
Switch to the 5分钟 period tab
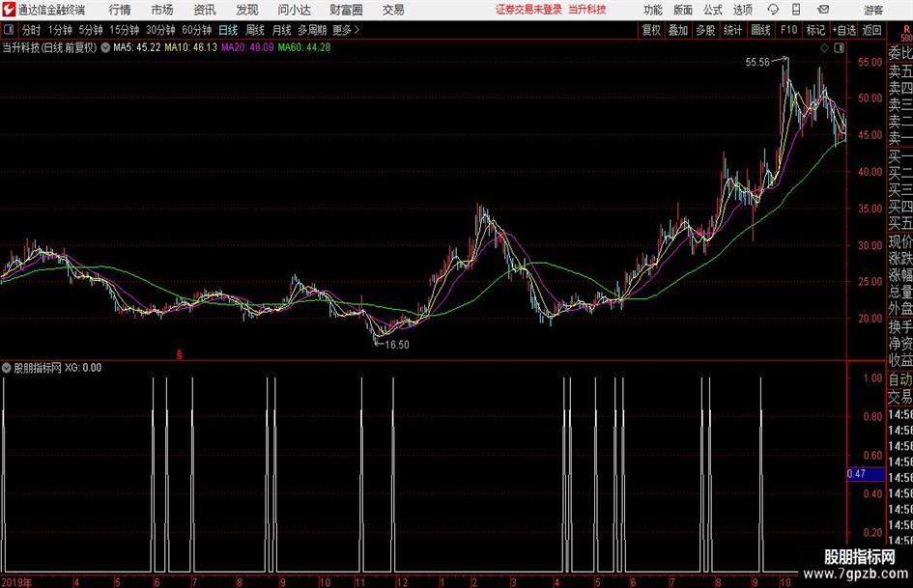91,30
